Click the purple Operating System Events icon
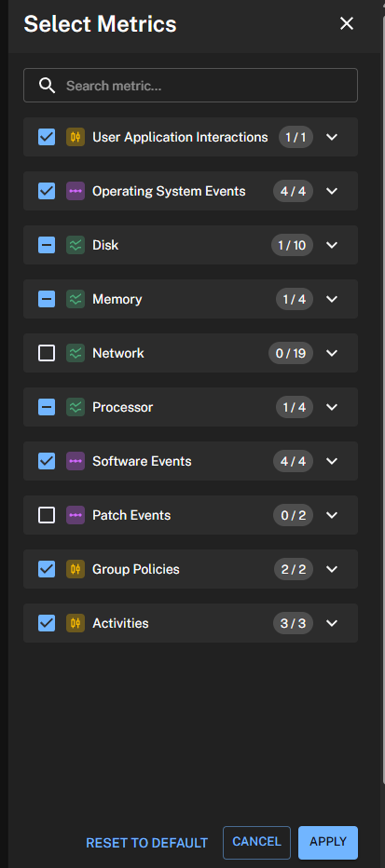The height and width of the screenshot is (868, 385). click(x=76, y=191)
